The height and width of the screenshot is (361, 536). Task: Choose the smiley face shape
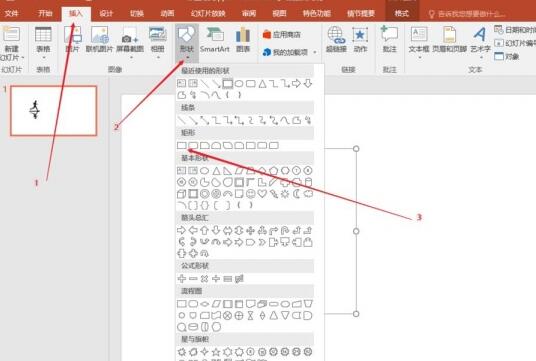[251, 194]
